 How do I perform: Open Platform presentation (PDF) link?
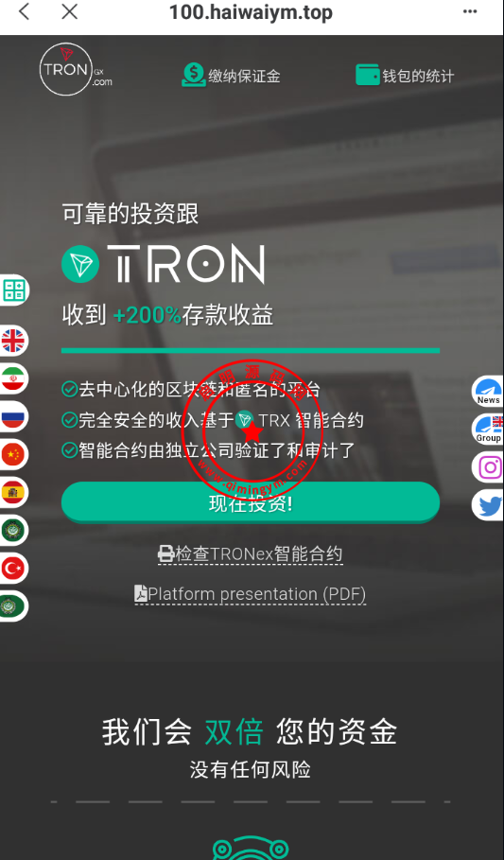click(x=250, y=594)
